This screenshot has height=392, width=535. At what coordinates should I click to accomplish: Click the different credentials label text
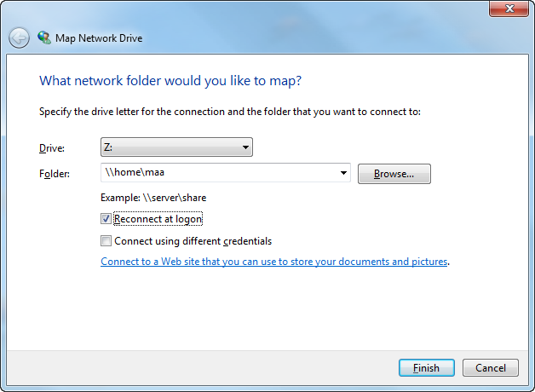193,241
